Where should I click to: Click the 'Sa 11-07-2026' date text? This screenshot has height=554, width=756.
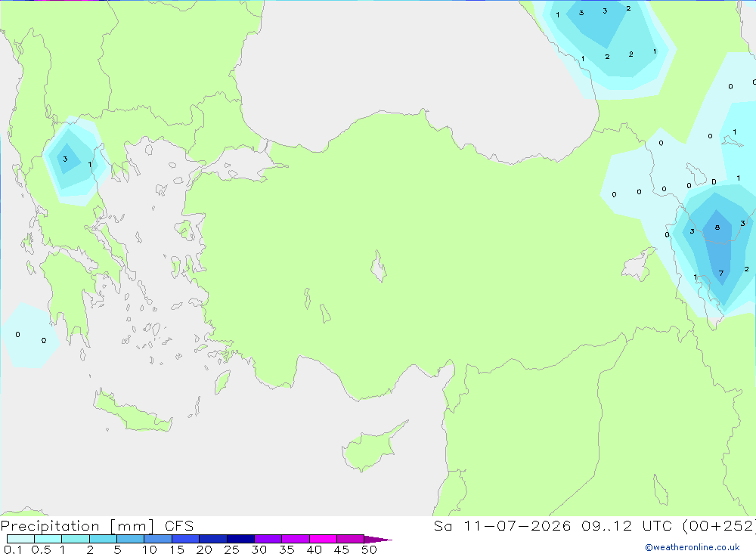(x=502, y=526)
